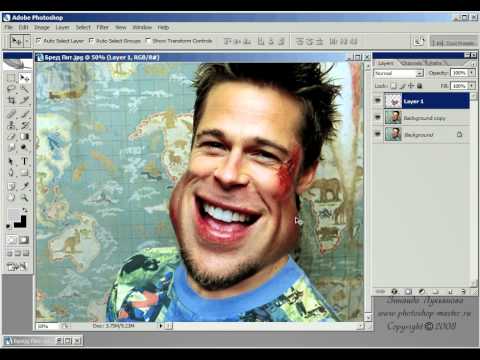Select the Dodge tool
This screenshot has height=360, width=480.
click(x=24, y=147)
